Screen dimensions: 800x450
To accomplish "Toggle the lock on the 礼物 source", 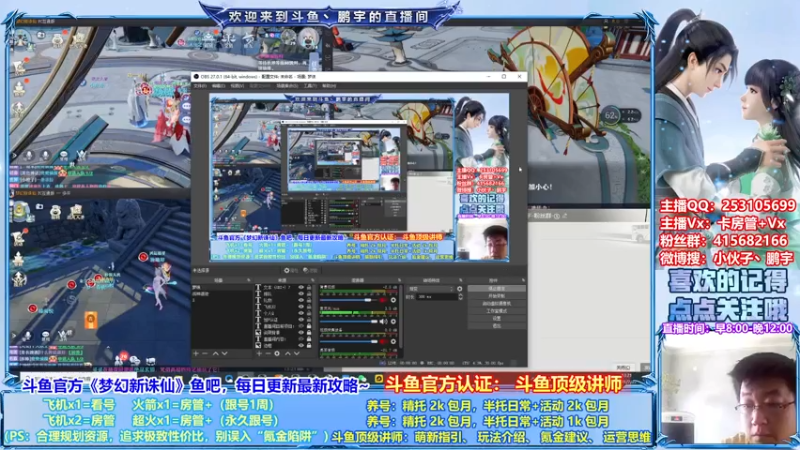I will tap(309, 300).
